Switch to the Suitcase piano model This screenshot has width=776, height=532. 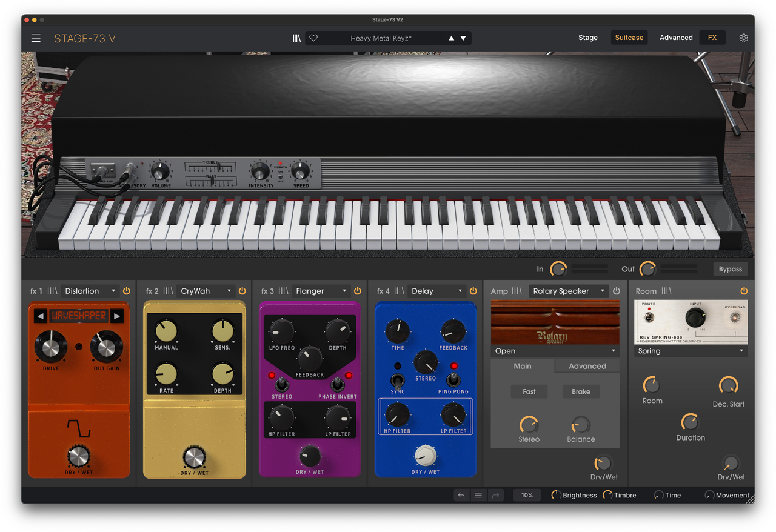tap(629, 38)
